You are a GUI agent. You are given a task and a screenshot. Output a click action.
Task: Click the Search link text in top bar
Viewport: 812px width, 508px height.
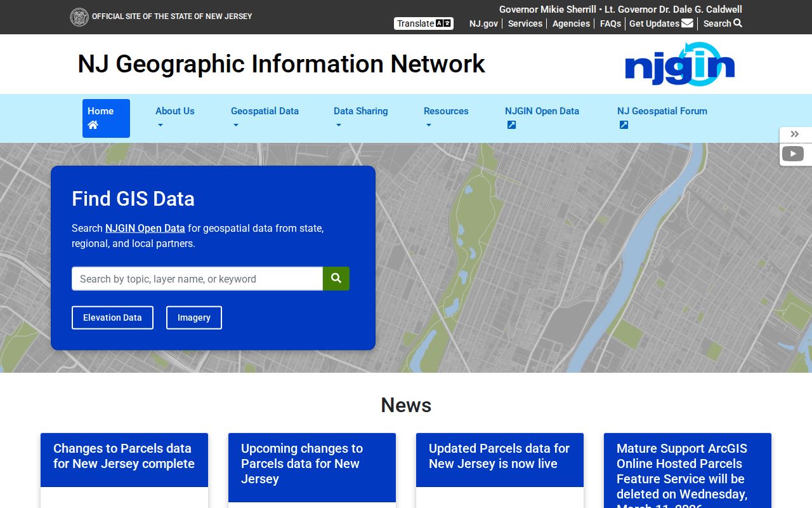pos(717,23)
